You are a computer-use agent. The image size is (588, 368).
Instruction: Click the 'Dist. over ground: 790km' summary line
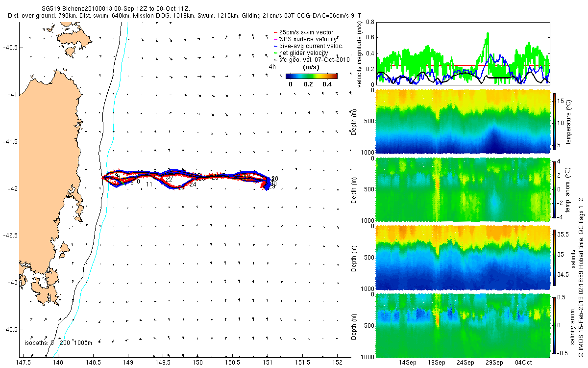[x=185, y=16]
